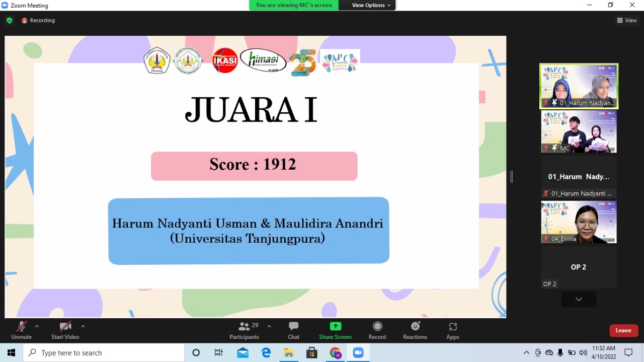Open the Participants panel icon
This screenshot has height=362, width=644.
coord(245,327)
